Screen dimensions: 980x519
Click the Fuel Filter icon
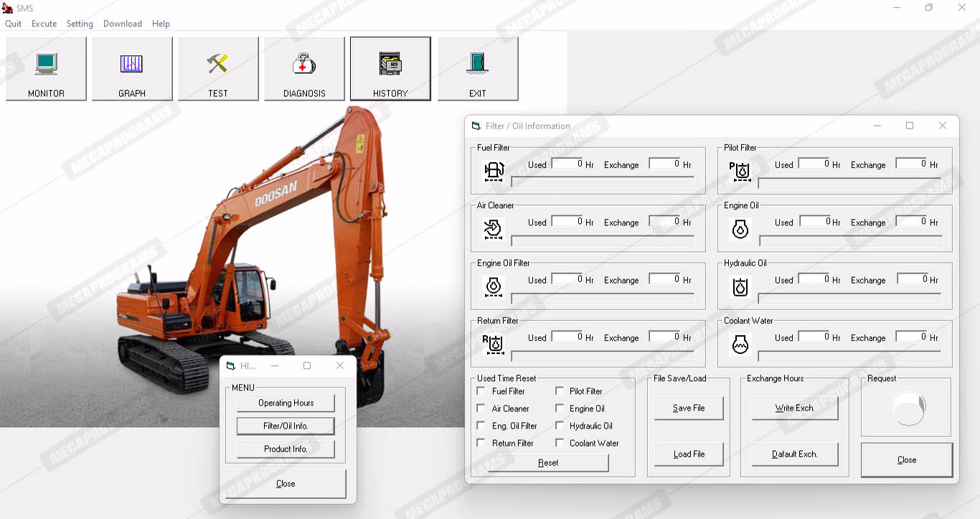click(x=494, y=171)
